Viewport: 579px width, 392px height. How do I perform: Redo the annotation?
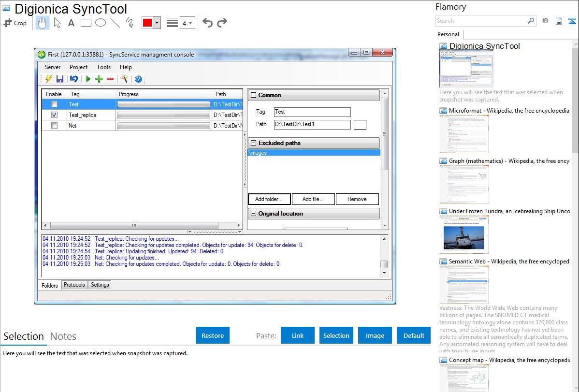222,23
